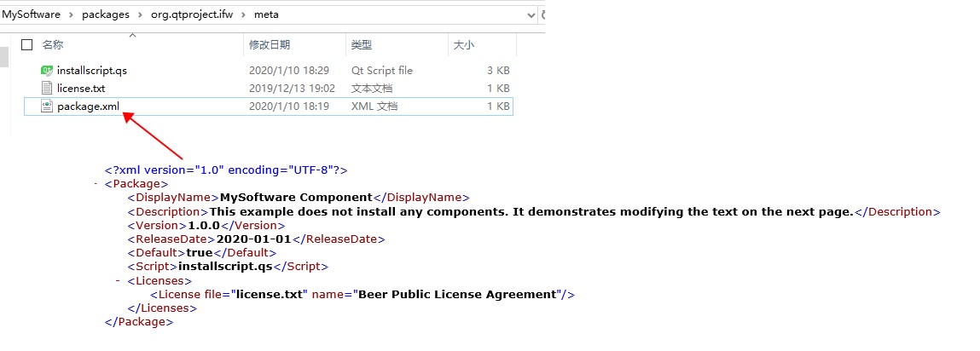Expand the chevron after packages in the path
Image resolution: width=980 pixels, height=351 pixels.
tap(140, 14)
